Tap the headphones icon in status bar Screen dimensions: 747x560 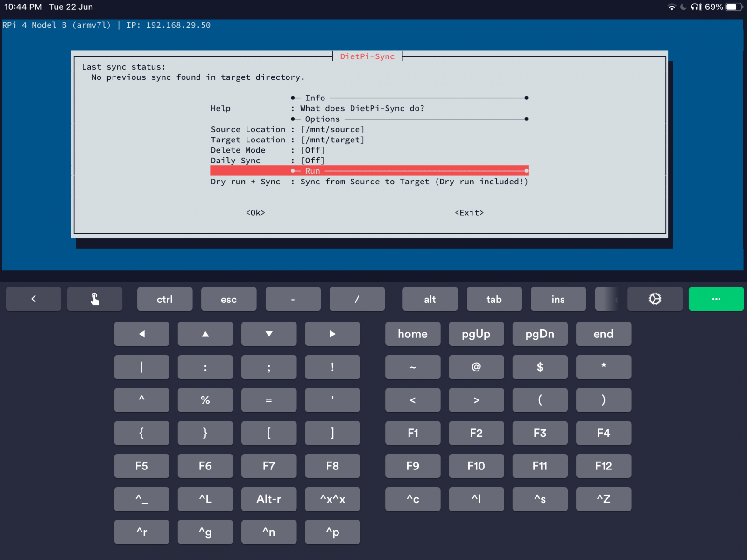point(697,7)
